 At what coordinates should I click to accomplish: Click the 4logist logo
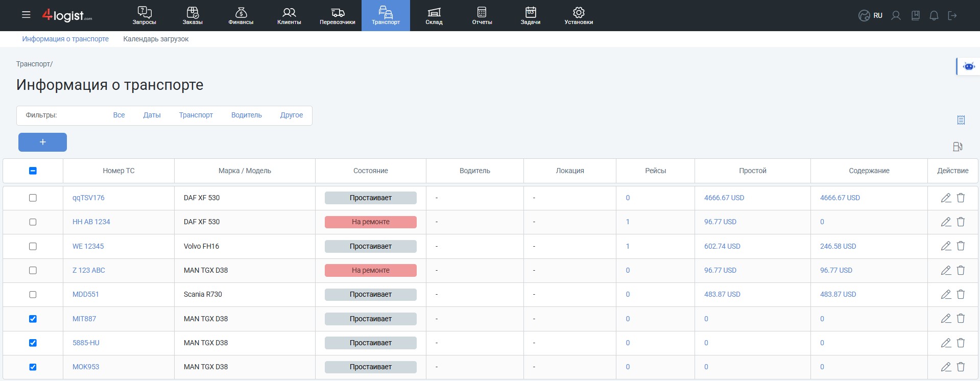(x=67, y=15)
